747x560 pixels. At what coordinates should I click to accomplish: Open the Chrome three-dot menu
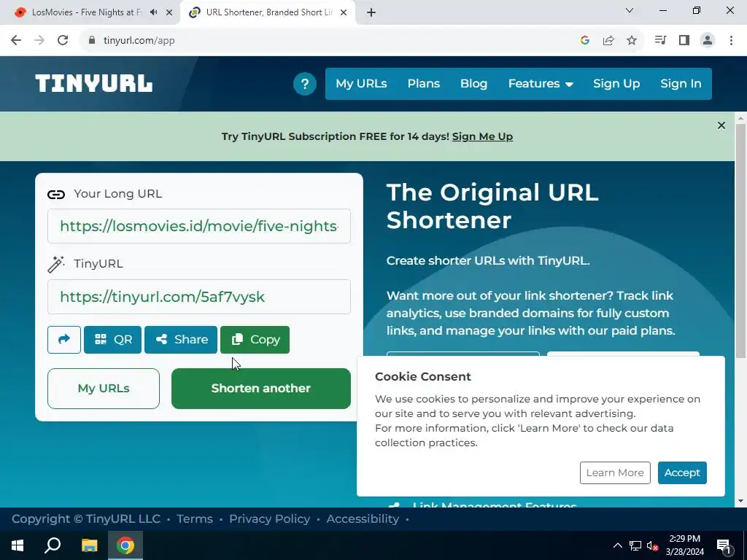[x=731, y=41]
